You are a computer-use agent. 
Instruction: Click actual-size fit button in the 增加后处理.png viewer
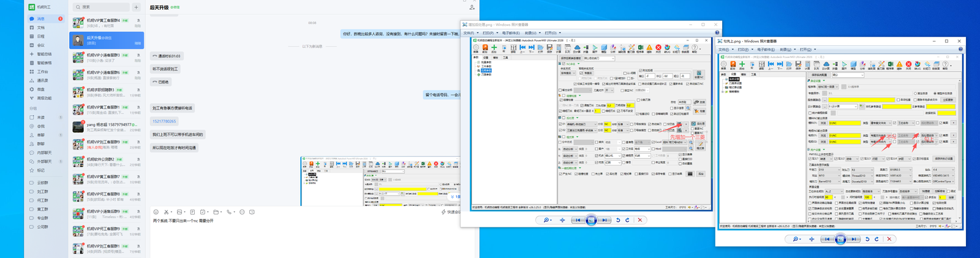(x=562, y=220)
